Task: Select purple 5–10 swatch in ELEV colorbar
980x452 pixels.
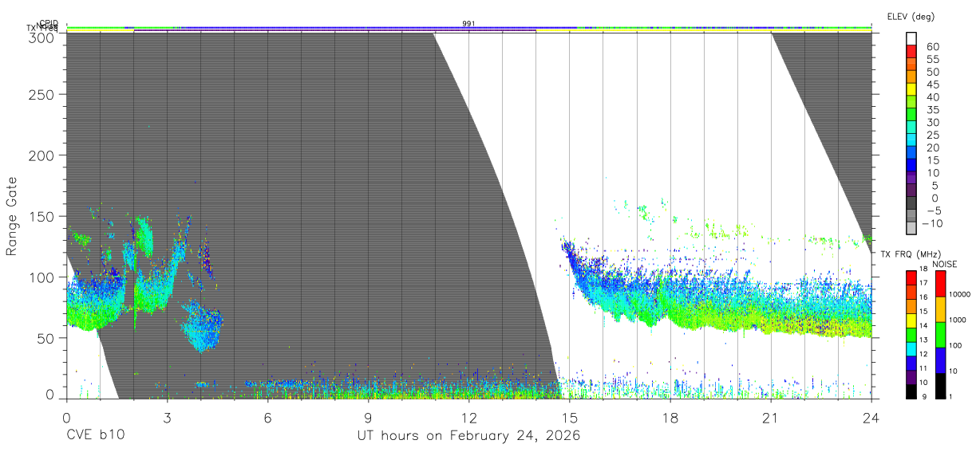Action: point(913,177)
